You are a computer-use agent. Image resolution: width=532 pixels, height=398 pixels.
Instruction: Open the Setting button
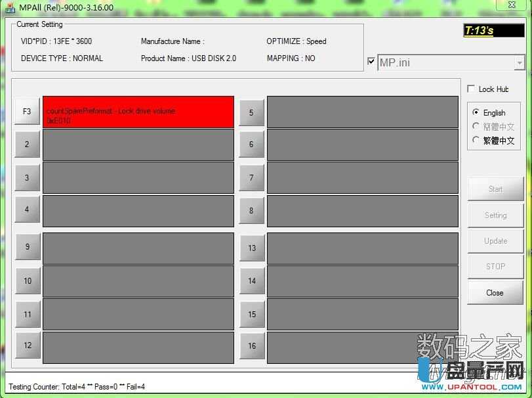pyautogui.click(x=495, y=215)
